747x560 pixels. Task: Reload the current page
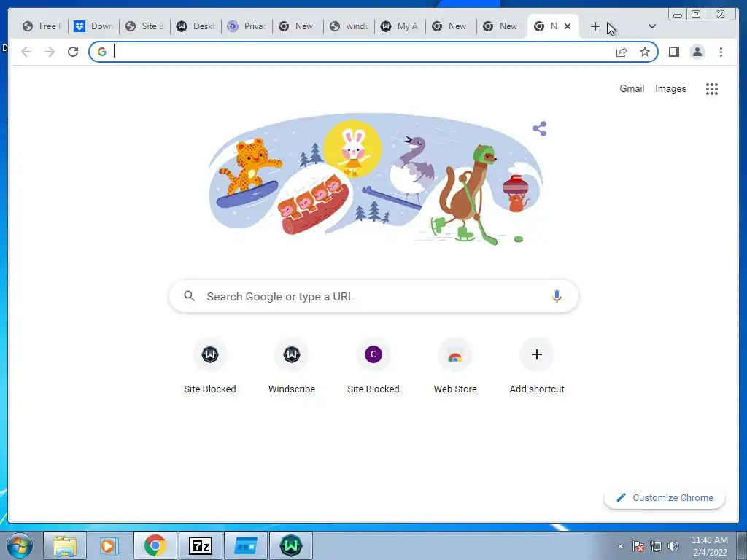point(73,52)
